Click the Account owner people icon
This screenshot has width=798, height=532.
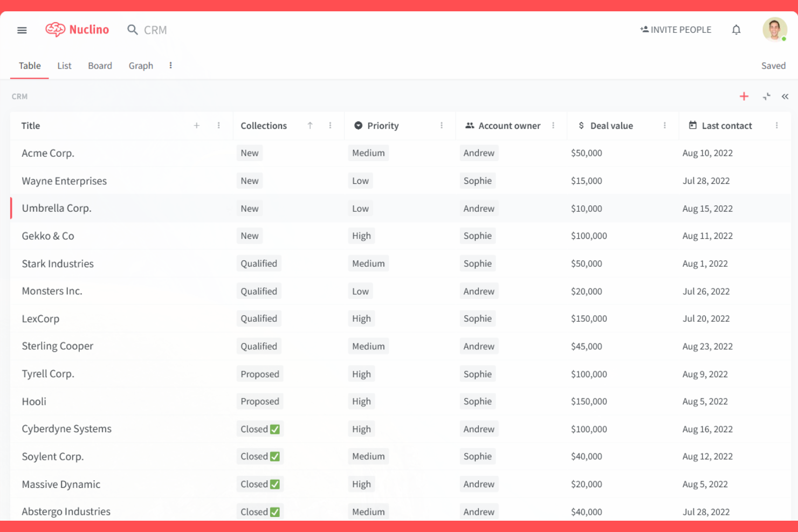click(470, 126)
